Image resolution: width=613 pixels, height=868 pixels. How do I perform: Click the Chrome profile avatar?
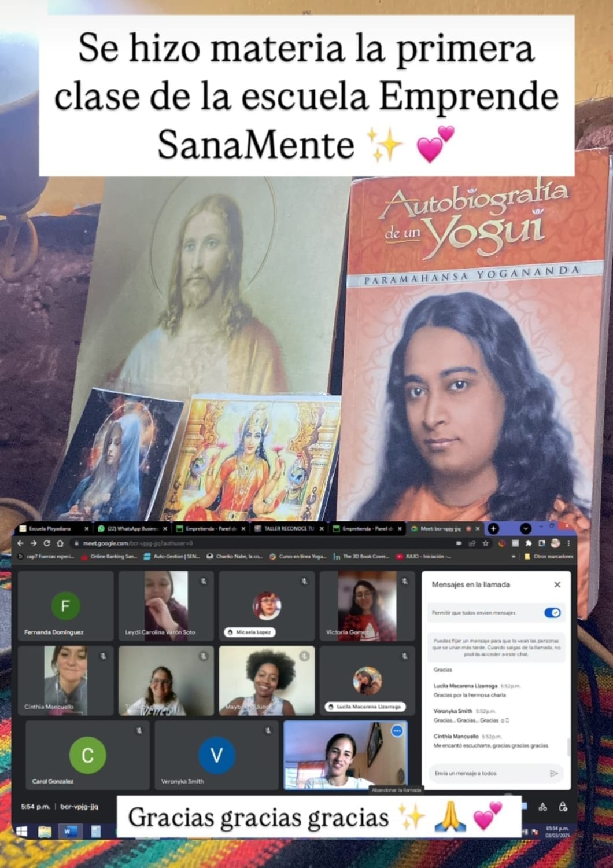(x=555, y=543)
